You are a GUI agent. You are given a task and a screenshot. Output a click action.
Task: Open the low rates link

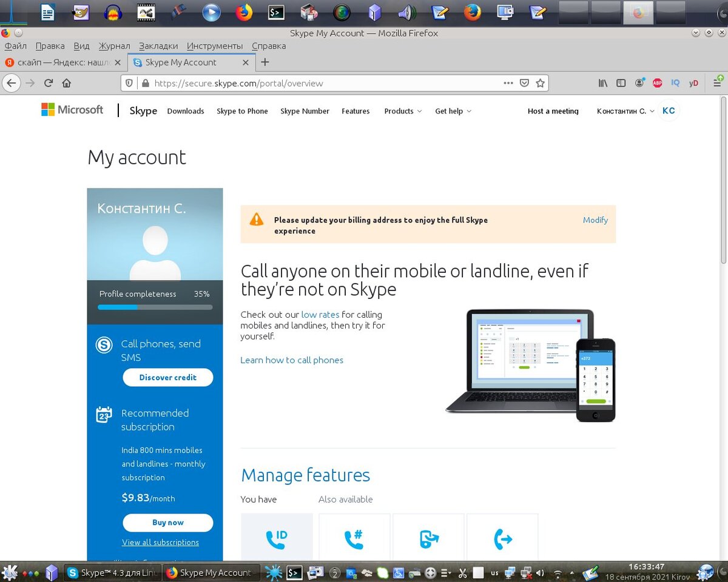320,315
